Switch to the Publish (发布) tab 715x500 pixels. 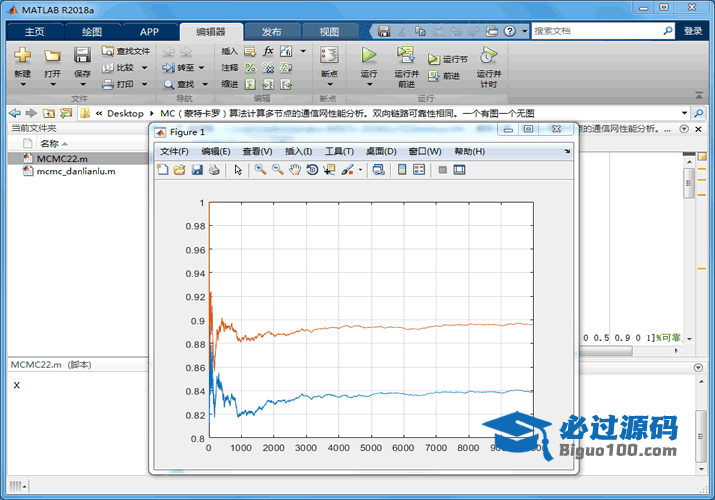pyautogui.click(x=272, y=31)
